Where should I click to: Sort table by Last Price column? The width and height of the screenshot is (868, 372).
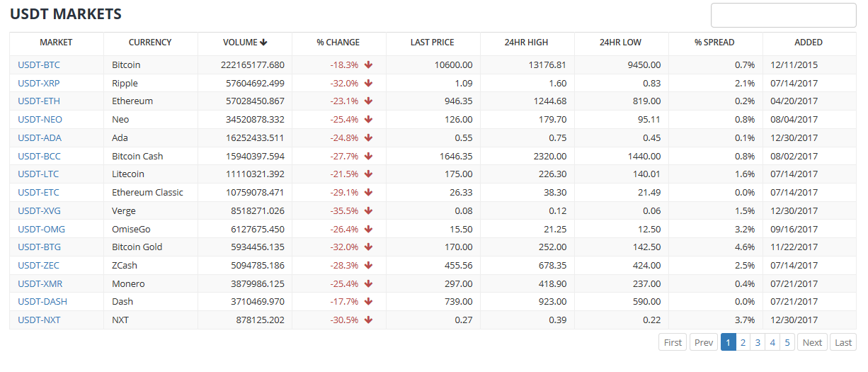point(432,43)
